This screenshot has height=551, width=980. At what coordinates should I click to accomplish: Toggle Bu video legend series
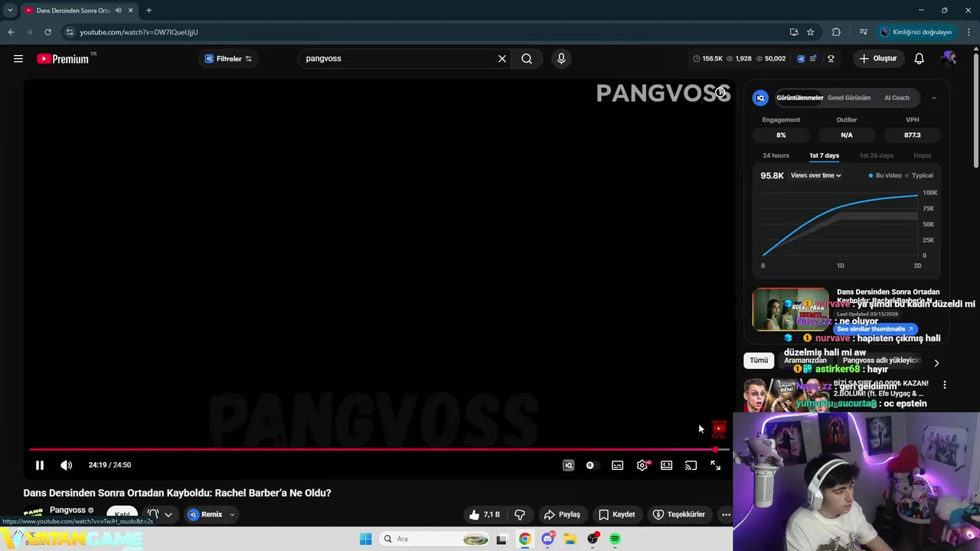(885, 175)
